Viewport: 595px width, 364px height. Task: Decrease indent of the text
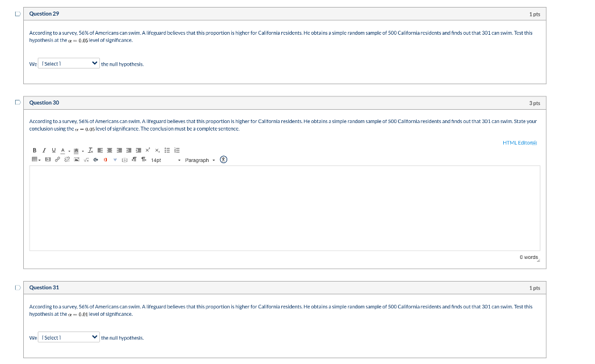coord(129,150)
